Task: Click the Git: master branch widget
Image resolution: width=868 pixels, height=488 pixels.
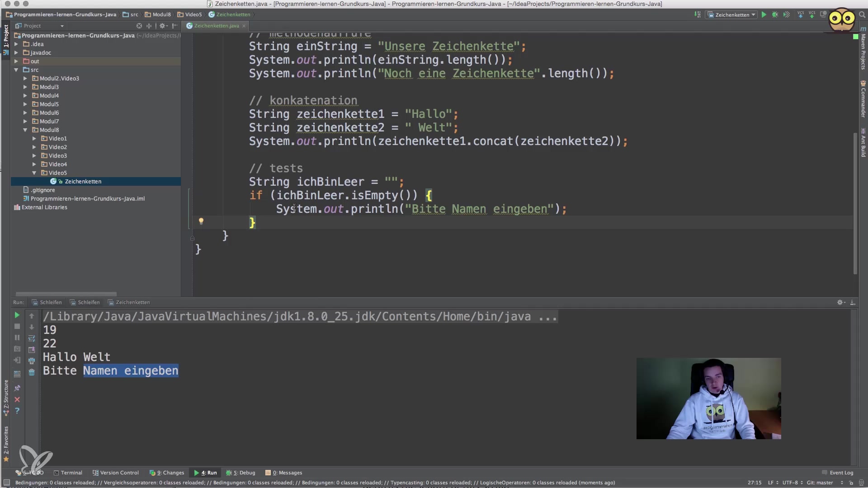Action: point(820,483)
